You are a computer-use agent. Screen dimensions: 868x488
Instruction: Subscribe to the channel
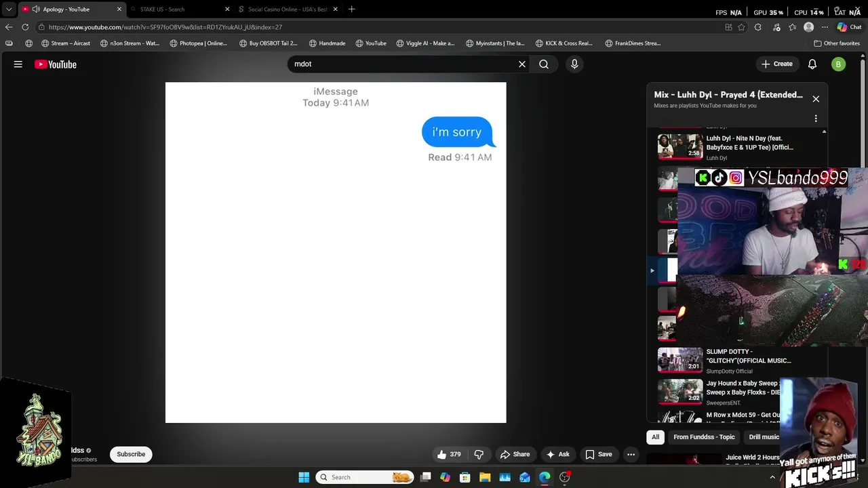(x=131, y=454)
